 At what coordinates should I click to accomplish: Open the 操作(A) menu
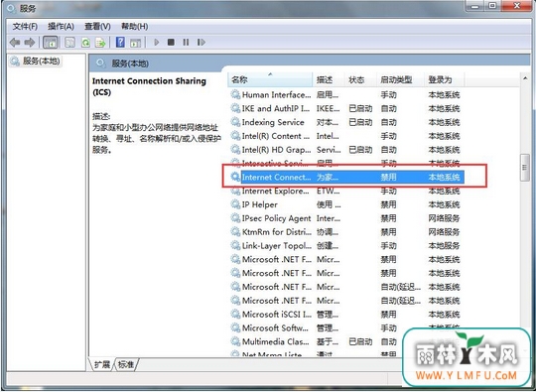pyautogui.click(x=61, y=27)
